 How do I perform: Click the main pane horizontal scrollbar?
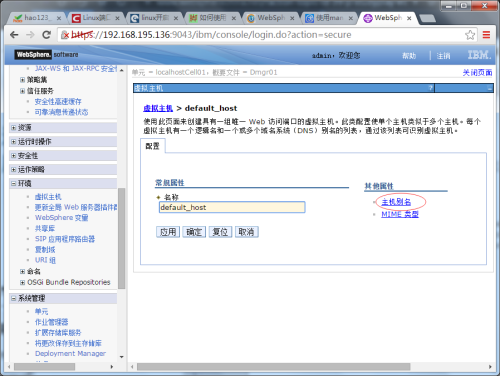click(x=273, y=367)
